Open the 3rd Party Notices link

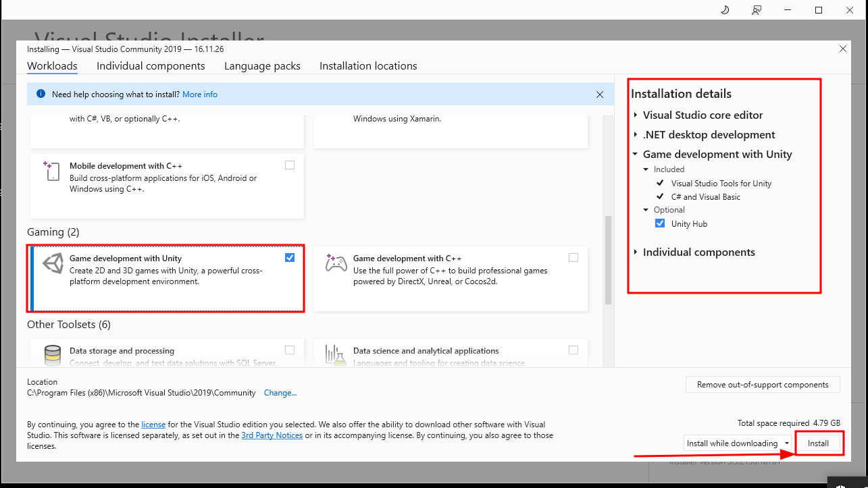pyautogui.click(x=272, y=435)
